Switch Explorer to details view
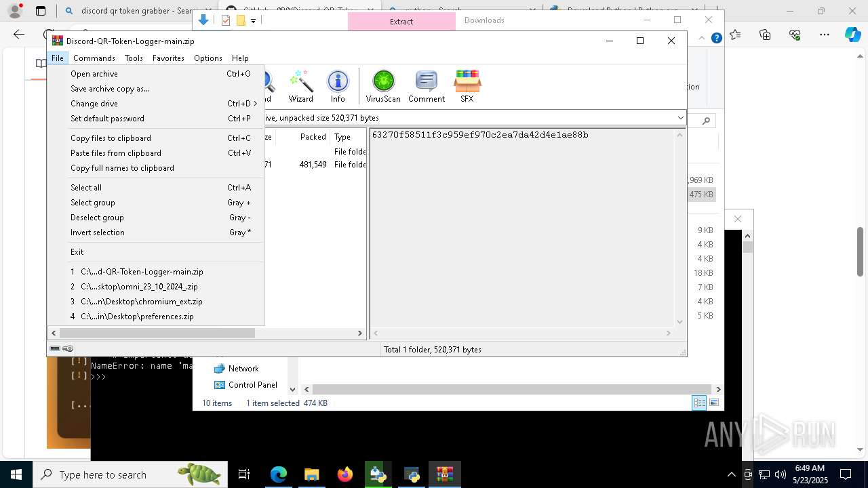 point(699,403)
